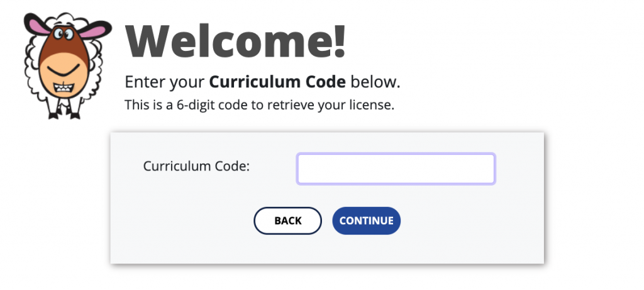Click the bold "Curriculum Code" instruction text
The image size is (644, 290).
tap(277, 82)
